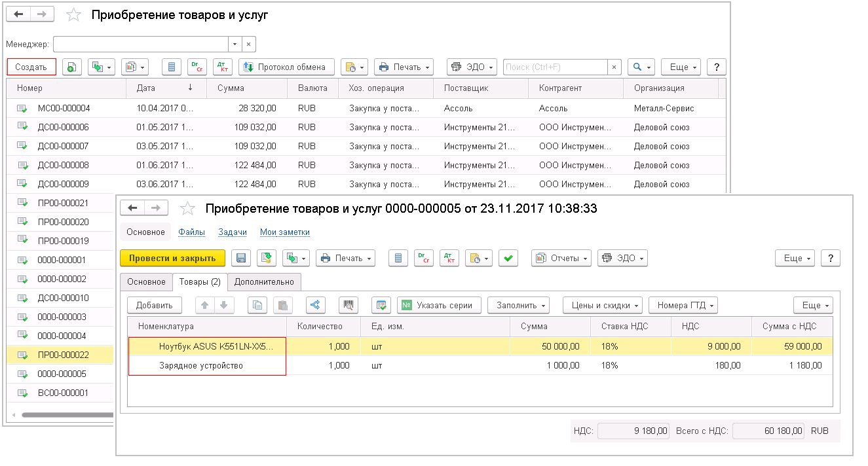Click the check filling icon before Указать серии

point(381,305)
